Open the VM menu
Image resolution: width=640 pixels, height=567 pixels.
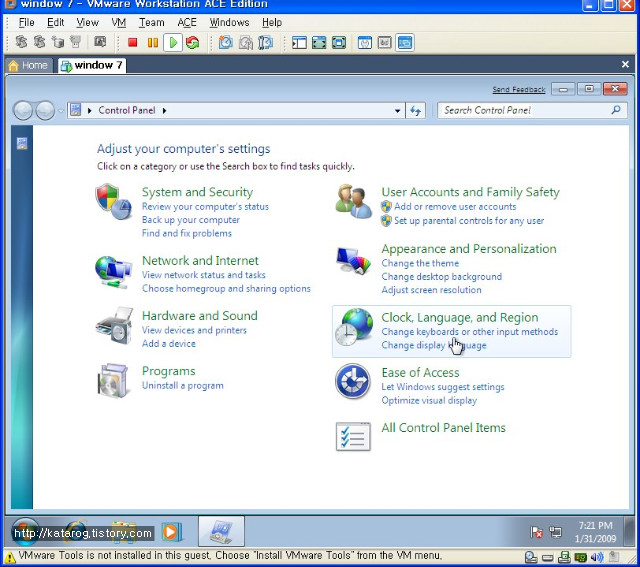coord(118,22)
